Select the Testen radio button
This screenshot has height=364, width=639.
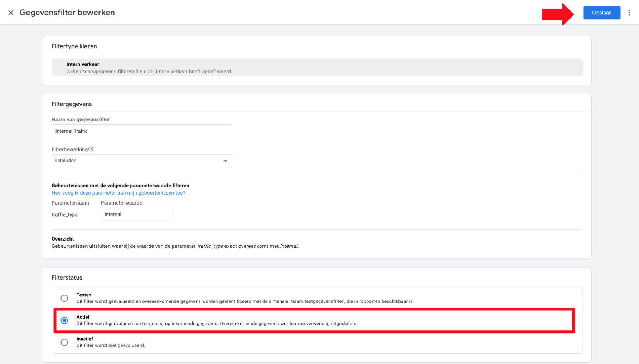click(x=64, y=298)
